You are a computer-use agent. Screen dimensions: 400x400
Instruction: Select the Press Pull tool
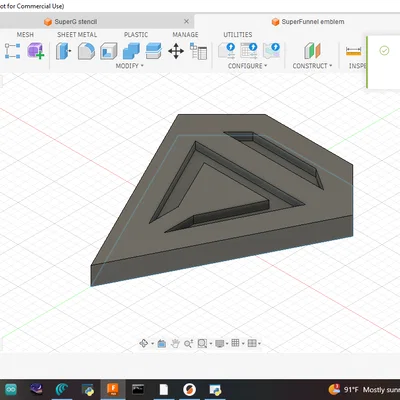pyautogui.click(x=63, y=51)
